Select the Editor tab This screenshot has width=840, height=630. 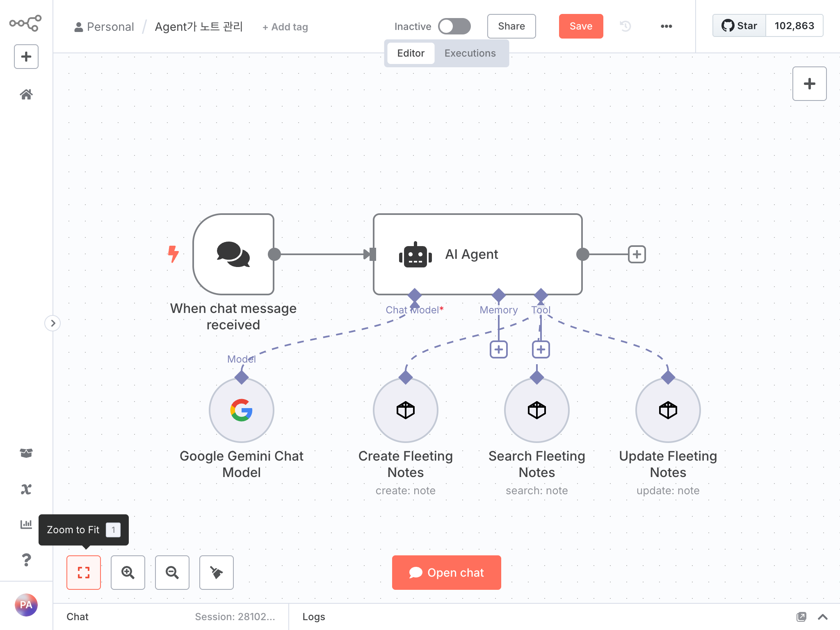tap(411, 53)
